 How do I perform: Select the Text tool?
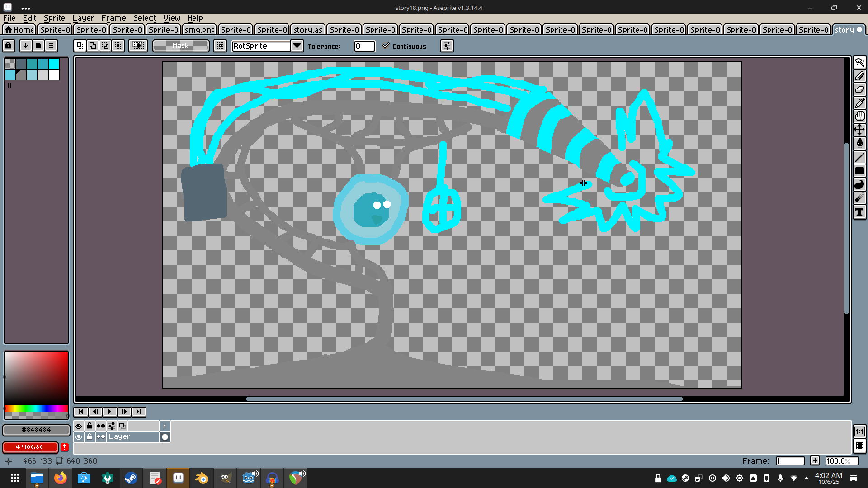tap(859, 212)
